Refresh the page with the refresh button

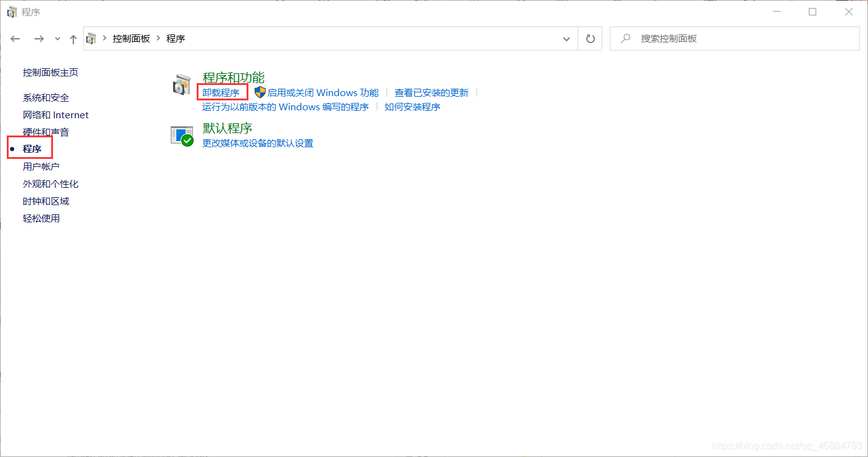(590, 39)
